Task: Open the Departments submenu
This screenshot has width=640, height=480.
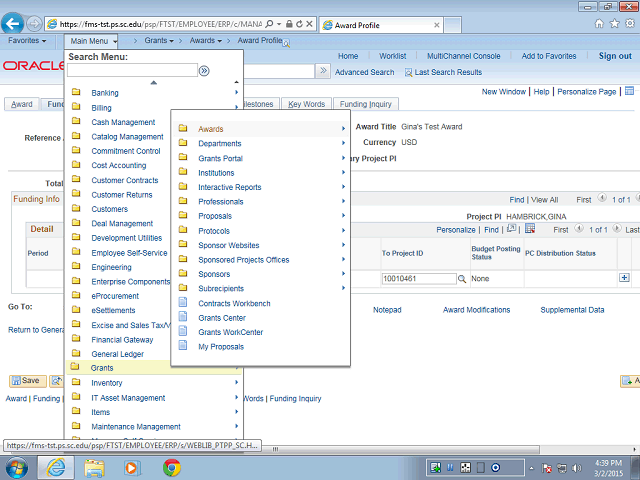Action: 220,144
